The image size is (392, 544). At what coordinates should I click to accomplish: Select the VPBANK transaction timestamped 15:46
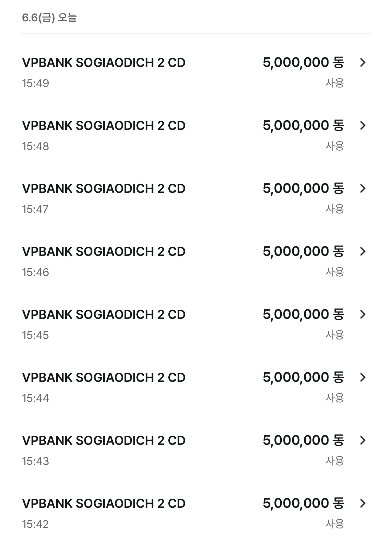click(x=104, y=252)
